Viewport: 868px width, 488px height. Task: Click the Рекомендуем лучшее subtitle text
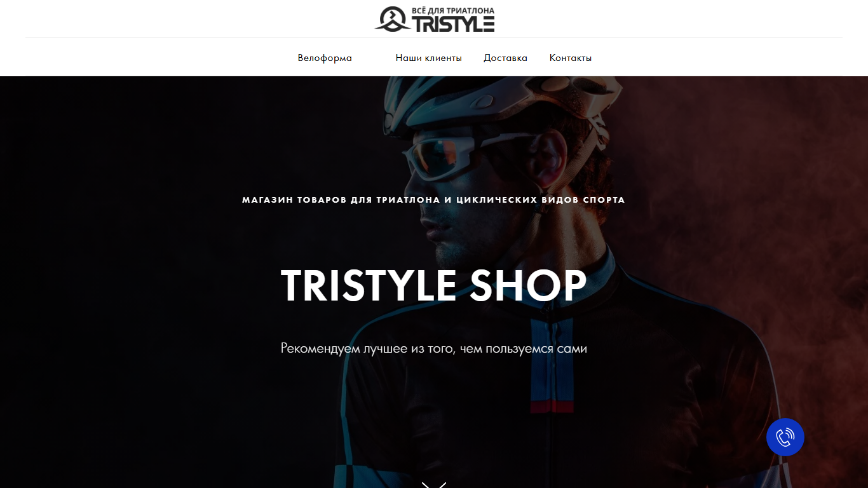434,349
